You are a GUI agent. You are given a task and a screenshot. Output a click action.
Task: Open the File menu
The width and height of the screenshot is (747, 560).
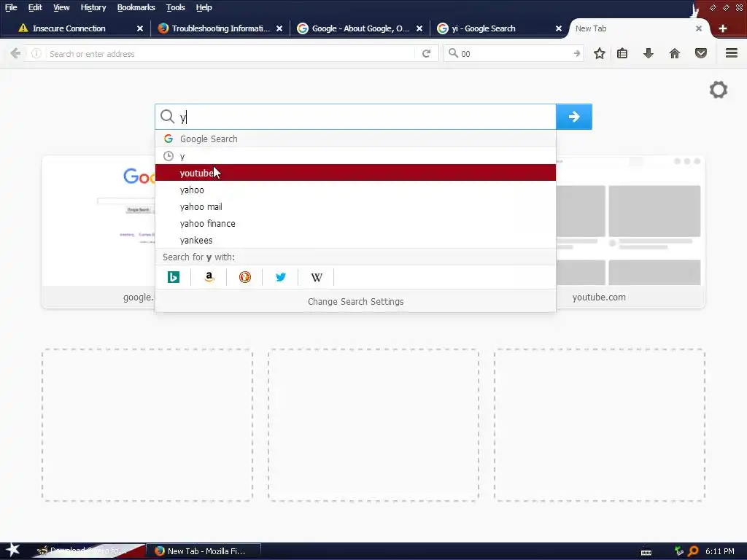[11, 7]
